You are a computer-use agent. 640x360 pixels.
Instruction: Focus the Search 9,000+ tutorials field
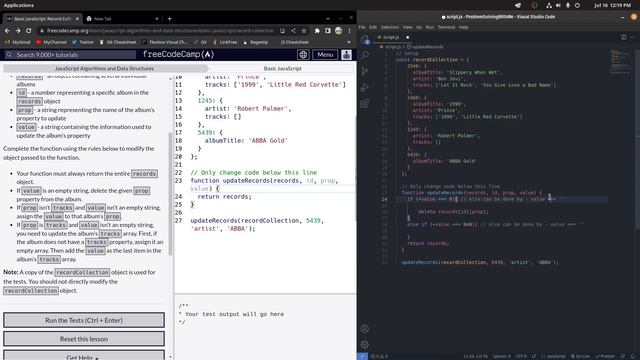[70, 55]
